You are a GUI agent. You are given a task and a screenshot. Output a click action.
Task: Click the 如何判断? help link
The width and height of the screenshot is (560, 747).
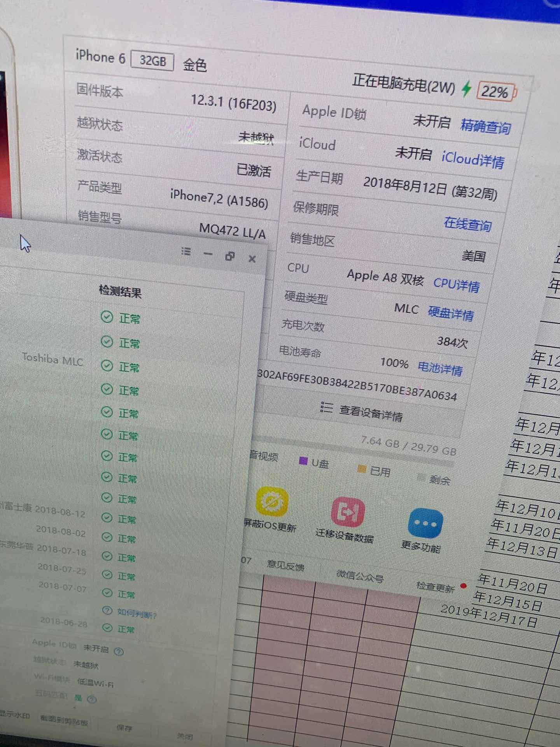137,614
